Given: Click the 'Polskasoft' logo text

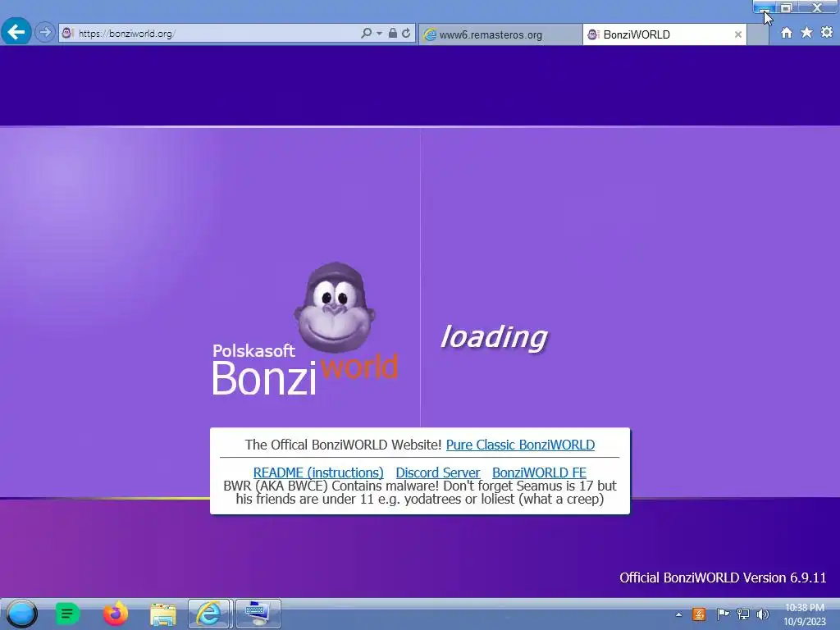Looking at the screenshot, I should pos(253,350).
